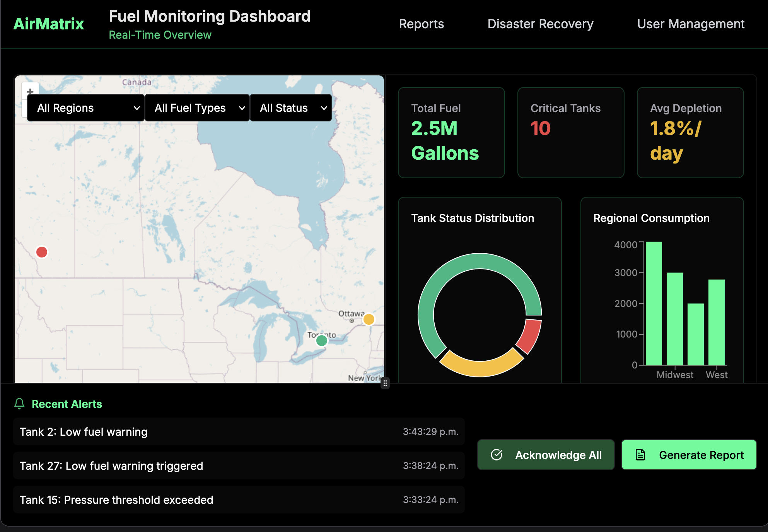
Task: Open the All Status dropdown
Action: [x=291, y=108]
